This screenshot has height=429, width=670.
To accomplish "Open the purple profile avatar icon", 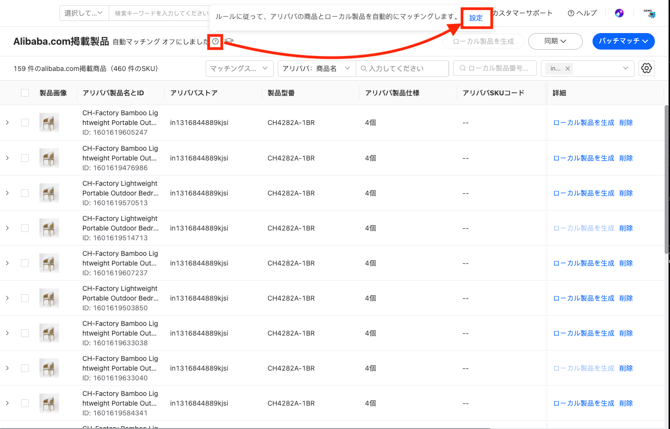I will coord(619,14).
